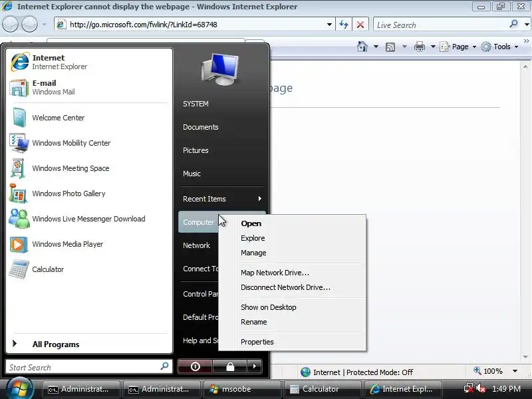The width and height of the screenshot is (532, 399).
Task: Click the RSS Feeds icon
Action: point(390,47)
